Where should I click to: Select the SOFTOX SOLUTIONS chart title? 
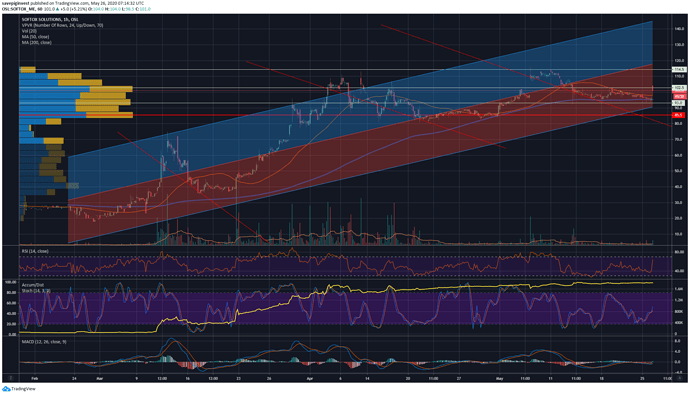click(50, 19)
